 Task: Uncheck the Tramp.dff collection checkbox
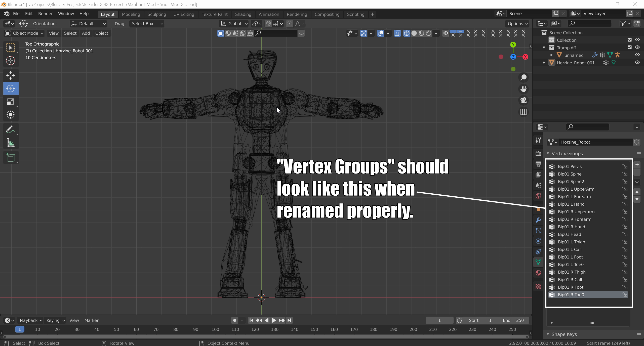click(630, 47)
